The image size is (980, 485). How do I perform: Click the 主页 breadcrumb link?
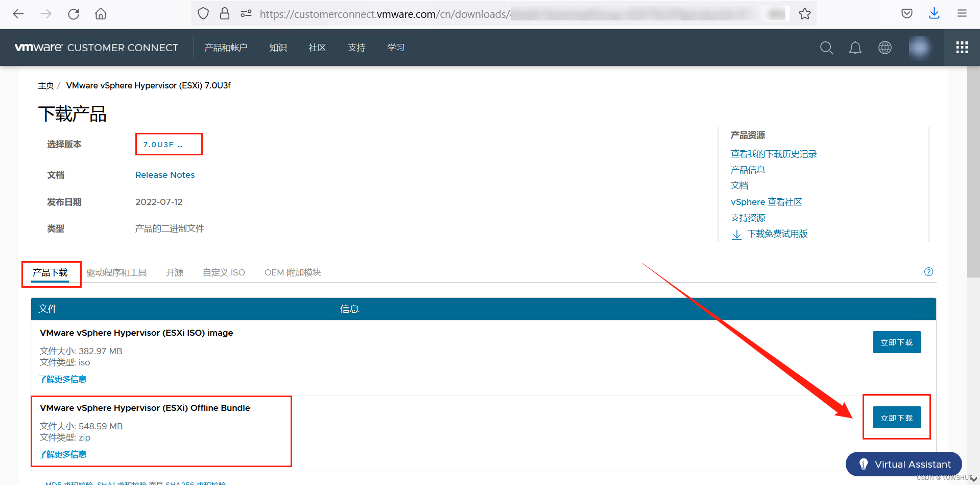coord(46,85)
